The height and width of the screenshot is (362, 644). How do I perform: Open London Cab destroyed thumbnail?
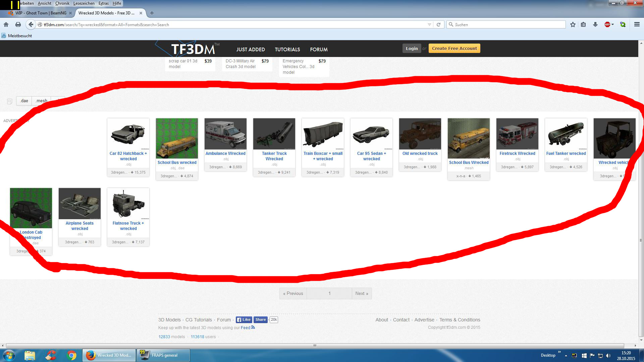[x=31, y=208]
